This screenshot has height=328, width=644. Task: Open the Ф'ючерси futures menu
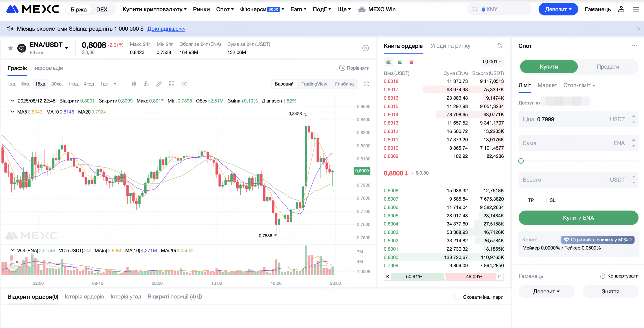(262, 9)
